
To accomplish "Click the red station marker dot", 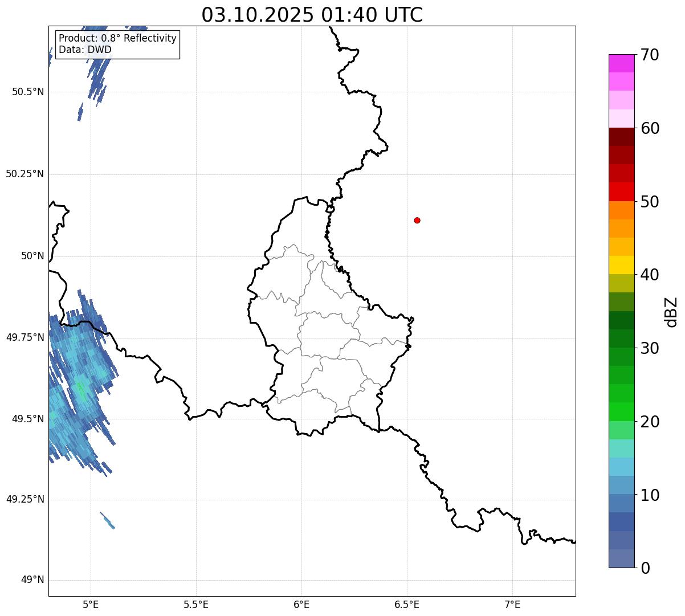I will (417, 220).
